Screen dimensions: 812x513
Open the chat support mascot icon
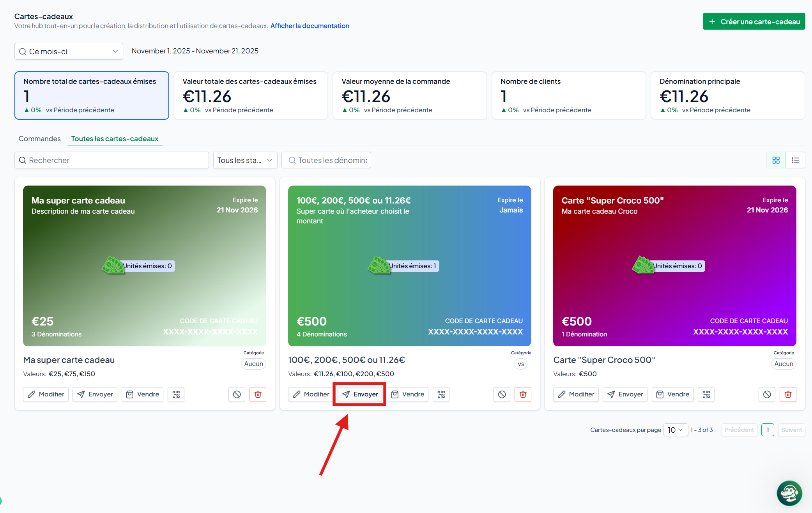tap(789, 493)
